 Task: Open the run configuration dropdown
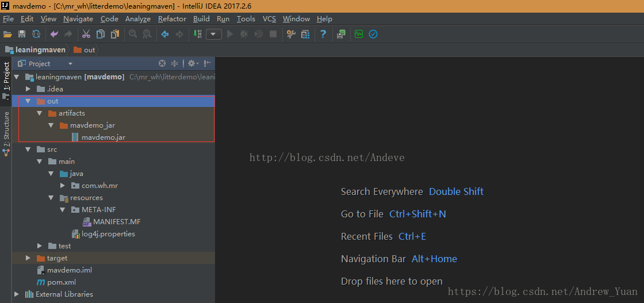[x=213, y=34]
